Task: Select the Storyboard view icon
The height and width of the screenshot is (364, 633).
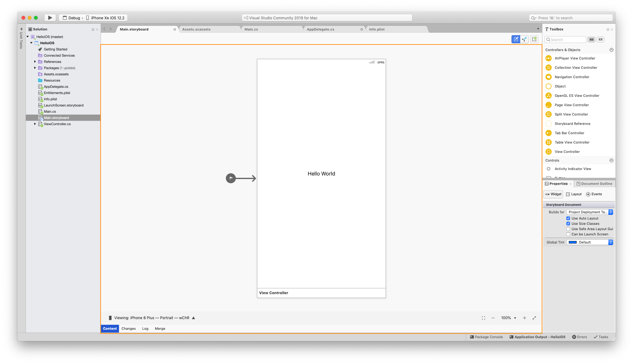Action: point(516,40)
